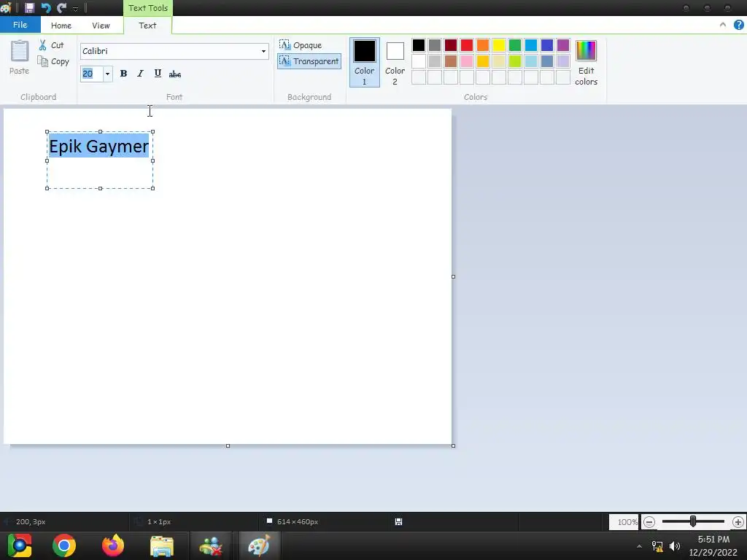
Task: Pick the green color swatch
Action: tap(515, 45)
